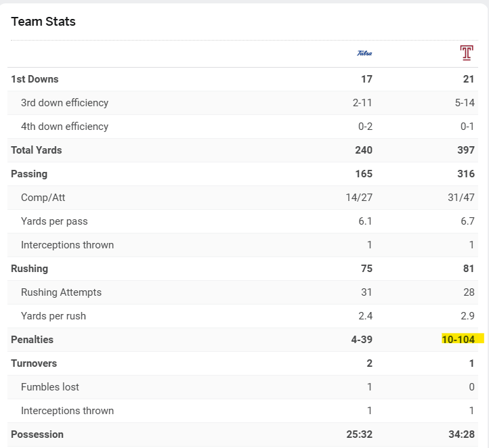The width and height of the screenshot is (489, 448).
Task: Click the Tulsa team logo
Action: click(x=364, y=53)
